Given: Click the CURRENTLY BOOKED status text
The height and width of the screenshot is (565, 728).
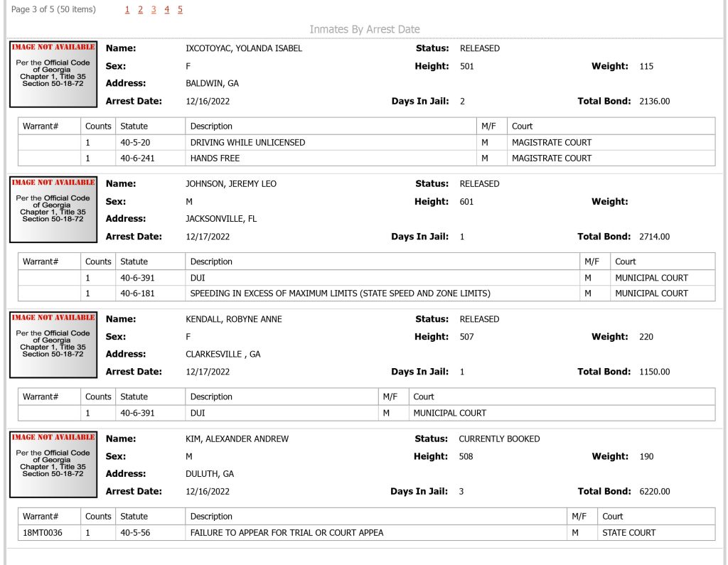Looking at the screenshot, I should 499,438.
